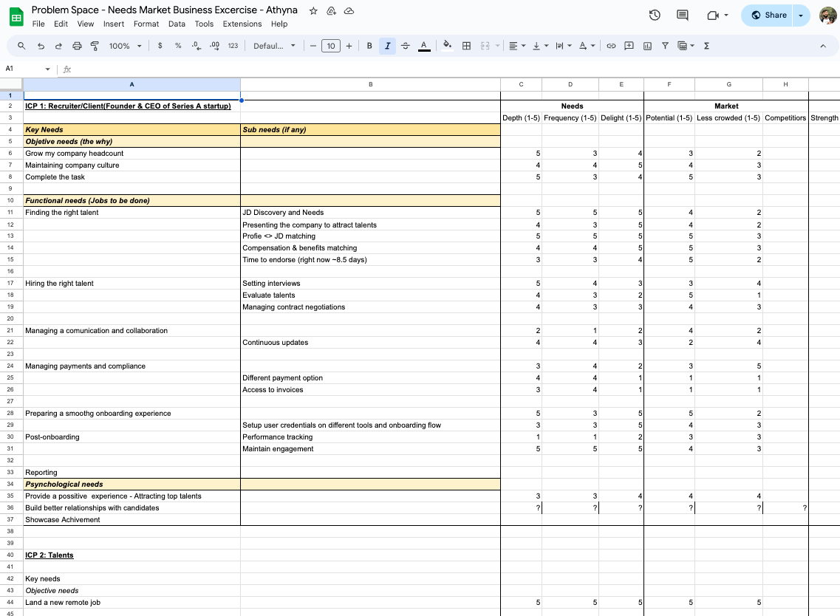Click the create filter funnel icon
This screenshot has height=616, width=840.
point(665,46)
